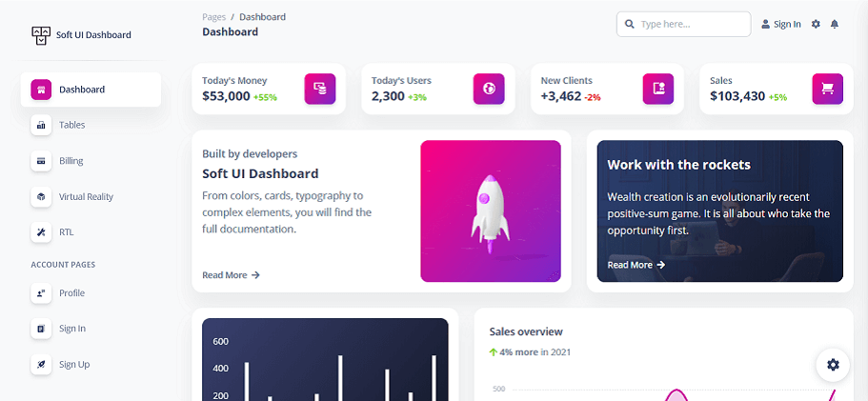868x401 pixels.
Task: Click the ACCOUNT PAGES section label
Action: click(63, 265)
